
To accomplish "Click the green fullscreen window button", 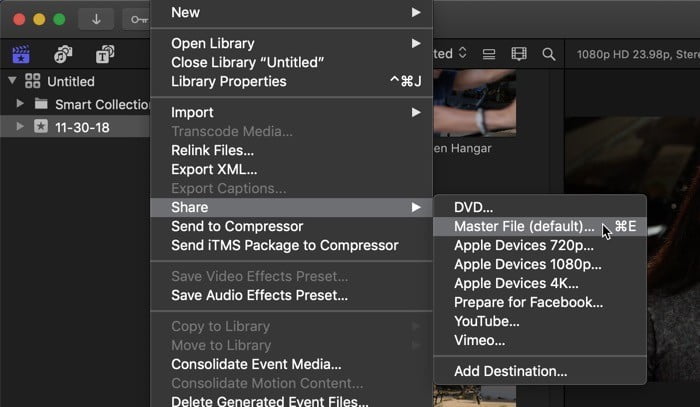I will 59,19.
